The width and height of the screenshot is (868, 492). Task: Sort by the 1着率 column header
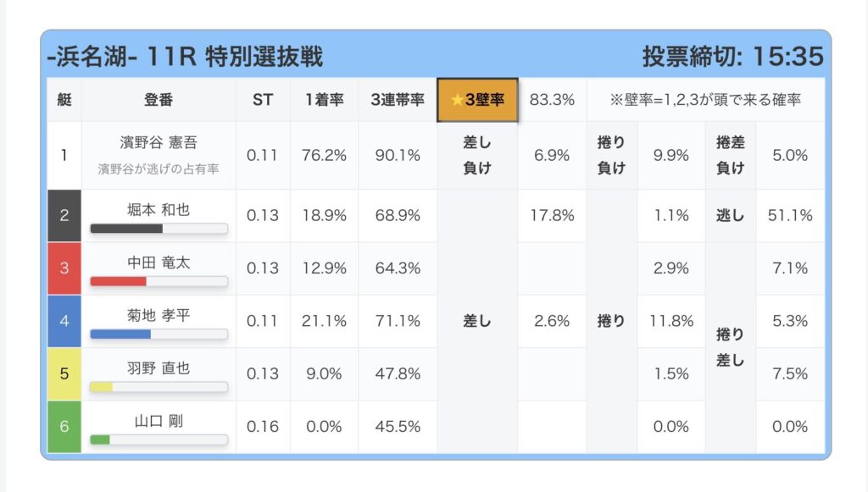324,100
